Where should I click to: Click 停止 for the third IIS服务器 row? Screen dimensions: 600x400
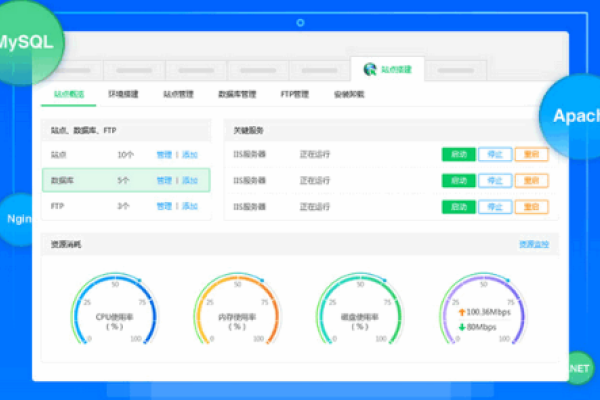[x=495, y=207]
